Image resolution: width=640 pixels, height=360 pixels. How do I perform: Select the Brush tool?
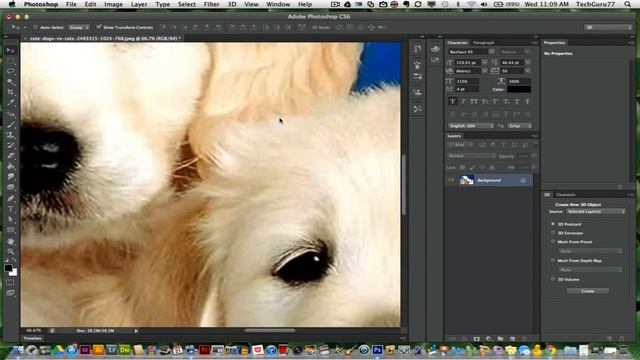tap(11, 124)
